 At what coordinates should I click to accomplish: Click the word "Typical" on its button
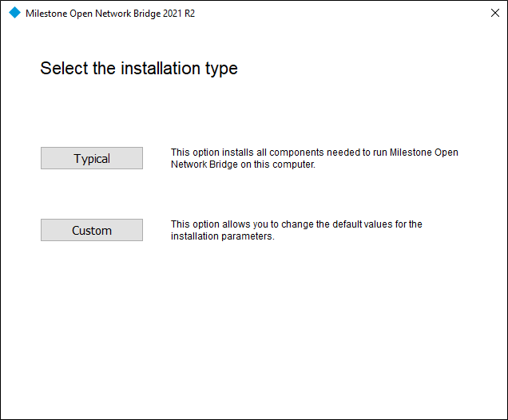click(92, 159)
